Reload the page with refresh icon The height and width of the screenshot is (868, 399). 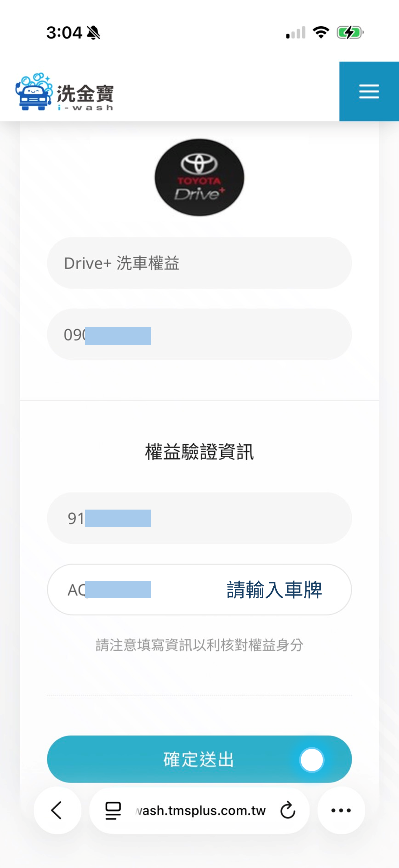tap(288, 810)
